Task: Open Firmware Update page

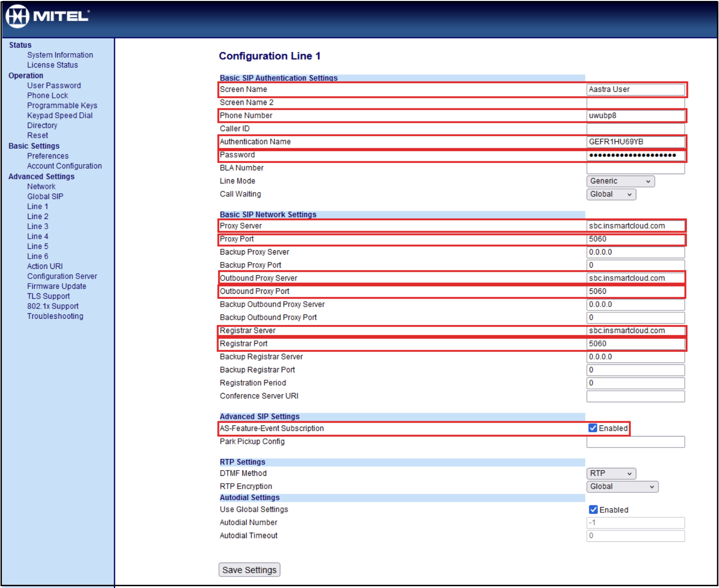Action: tap(56, 286)
